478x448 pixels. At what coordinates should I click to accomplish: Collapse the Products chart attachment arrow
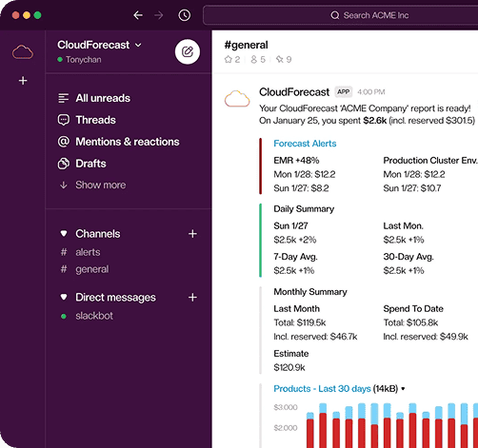(x=403, y=389)
